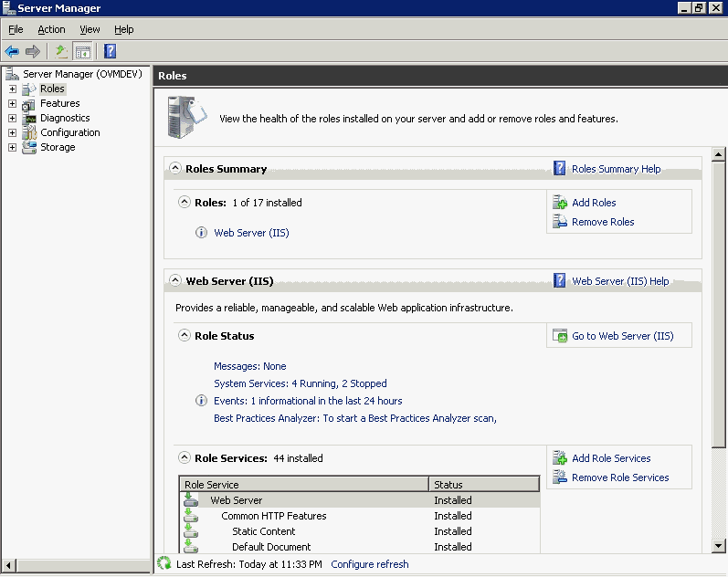The width and height of the screenshot is (728, 577).
Task: Open System Services: 4 Running, 2 Stopped
Action: [x=300, y=383]
